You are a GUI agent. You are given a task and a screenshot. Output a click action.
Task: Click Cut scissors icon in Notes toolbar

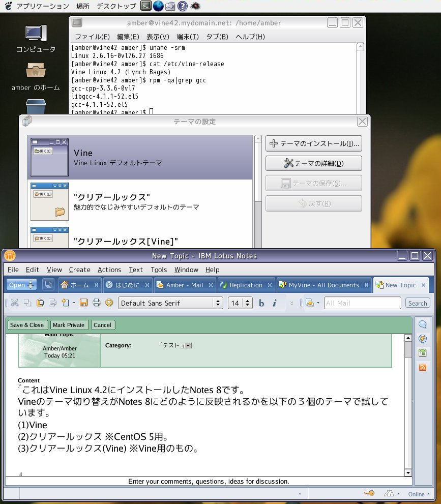[x=15, y=303]
